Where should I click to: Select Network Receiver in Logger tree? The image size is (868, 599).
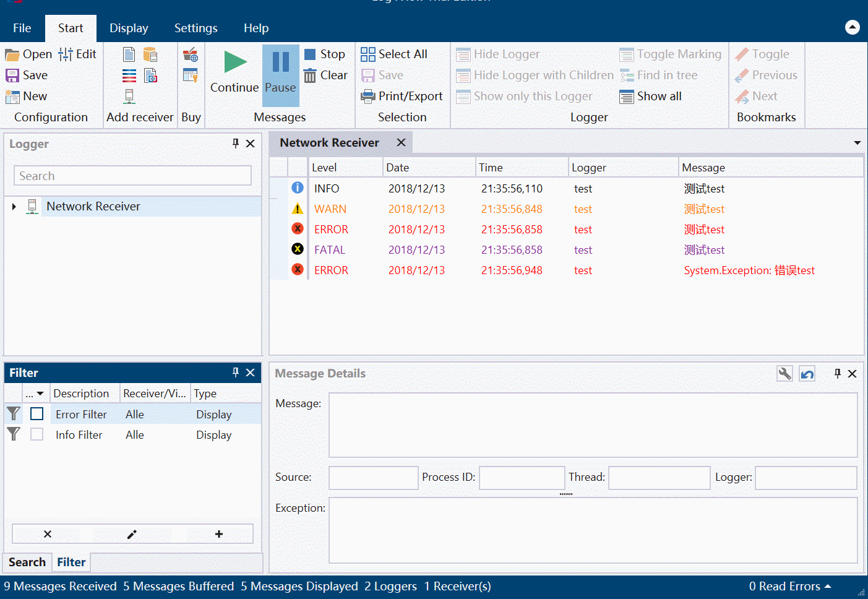[93, 207]
